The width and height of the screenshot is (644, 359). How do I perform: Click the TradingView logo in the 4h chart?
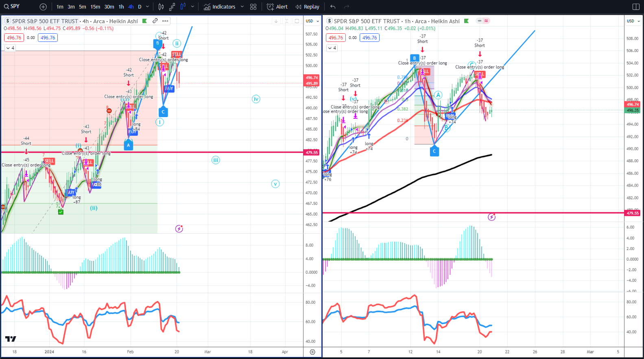tap(11, 339)
